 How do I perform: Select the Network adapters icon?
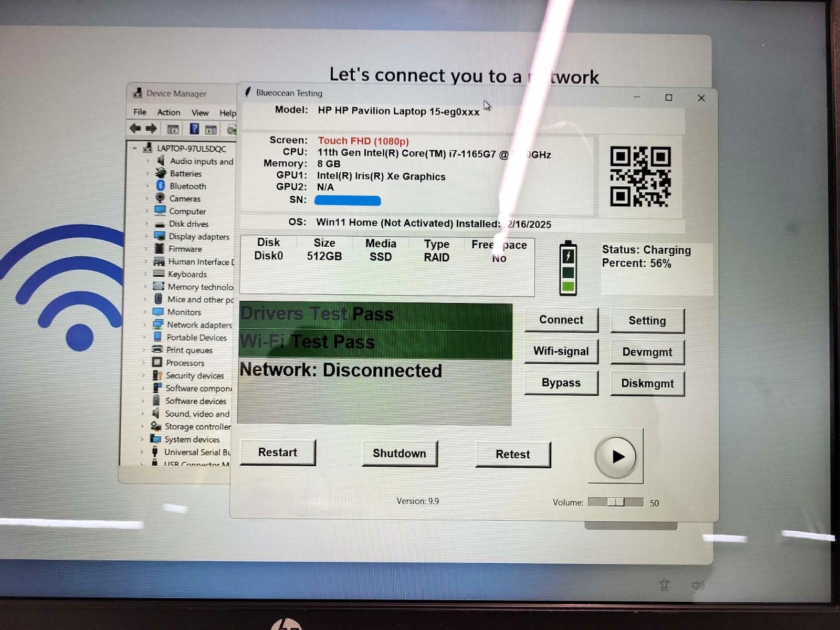(x=158, y=324)
